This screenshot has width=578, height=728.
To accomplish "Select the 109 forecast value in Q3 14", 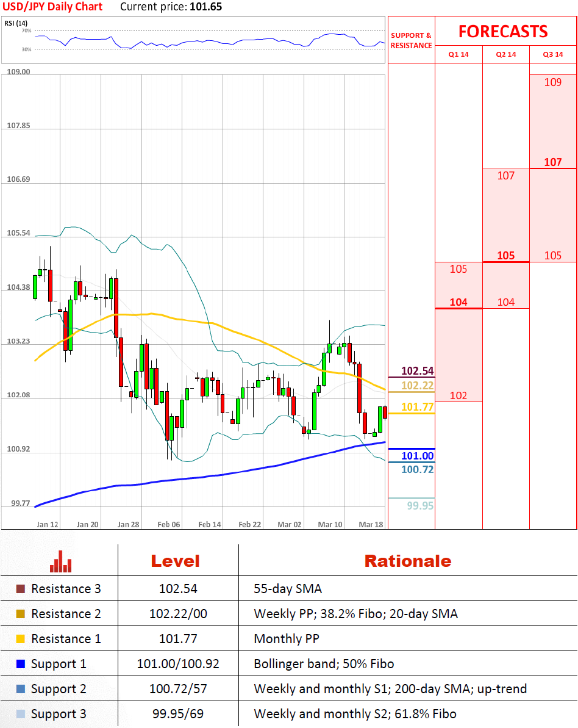I will 552,82.
